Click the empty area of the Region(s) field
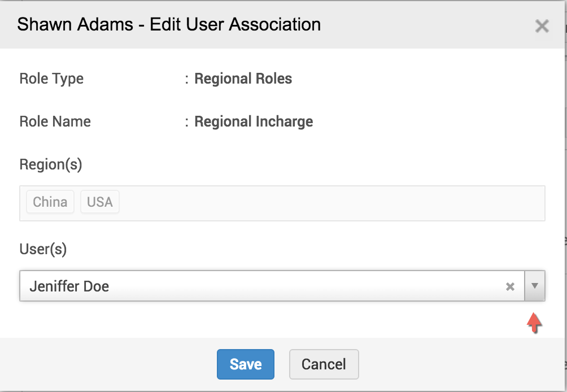The height and width of the screenshot is (392, 567). click(x=328, y=203)
